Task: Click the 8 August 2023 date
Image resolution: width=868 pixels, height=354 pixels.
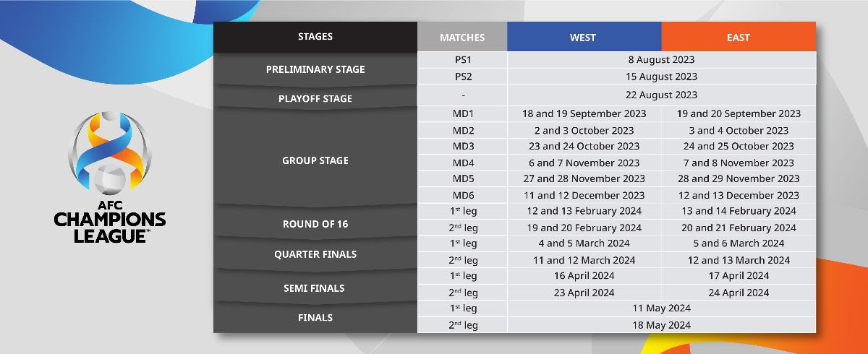Action: click(x=661, y=60)
